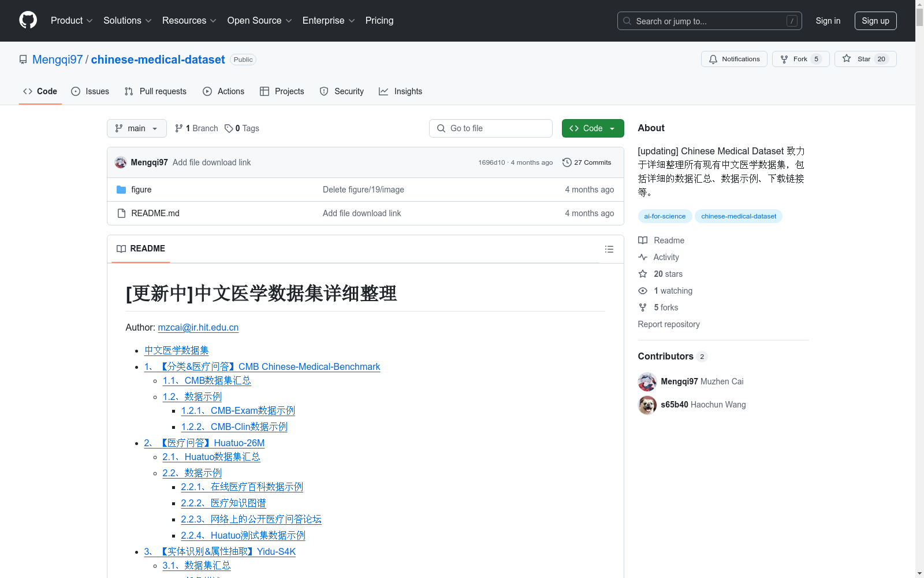Open the Readme link in About
Screen dimensions: 924x578
(661, 240)
